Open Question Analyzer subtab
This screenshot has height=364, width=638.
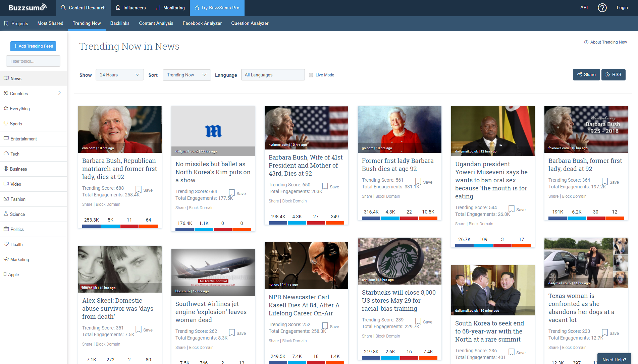[x=250, y=23]
